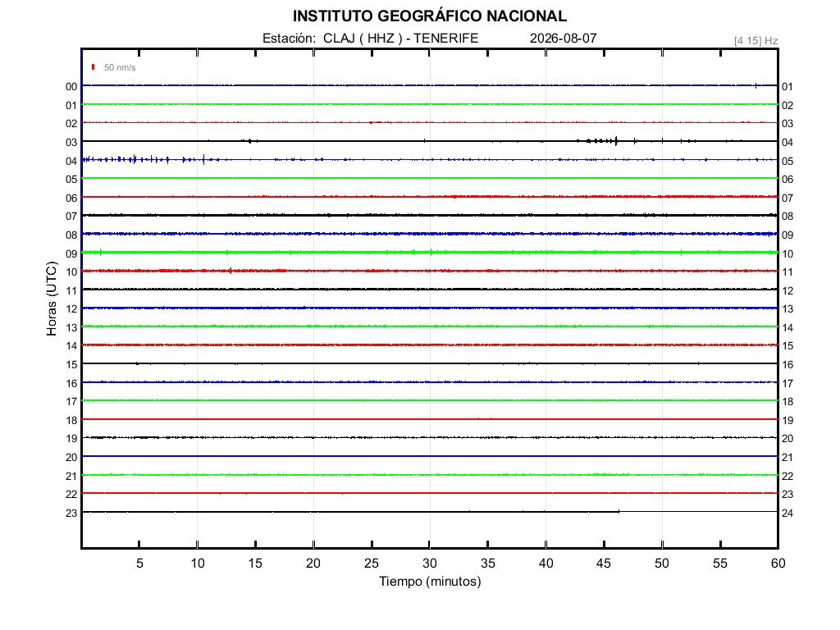The image size is (840, 630).
Task: Click the hour 24 label on right axis
Action: click(x=787, y=514)
